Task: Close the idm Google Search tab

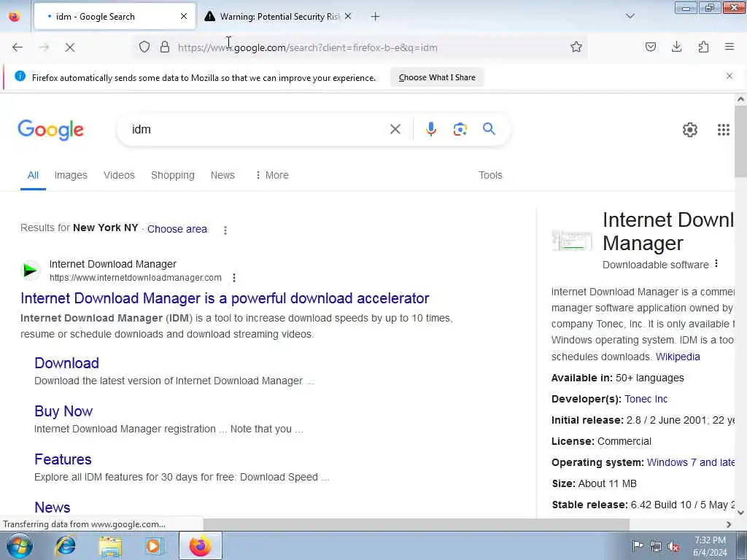Action: click(183, 17)
